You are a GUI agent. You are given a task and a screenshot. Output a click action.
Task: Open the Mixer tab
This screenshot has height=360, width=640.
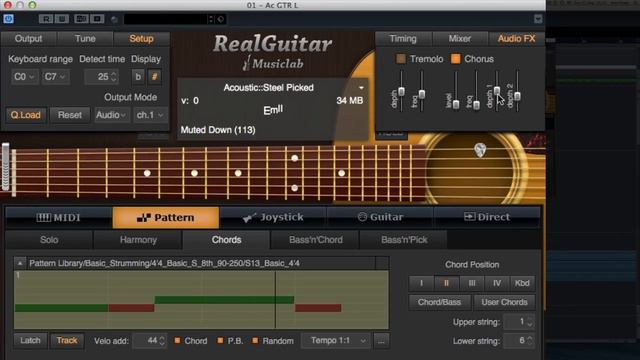(460, 39)
